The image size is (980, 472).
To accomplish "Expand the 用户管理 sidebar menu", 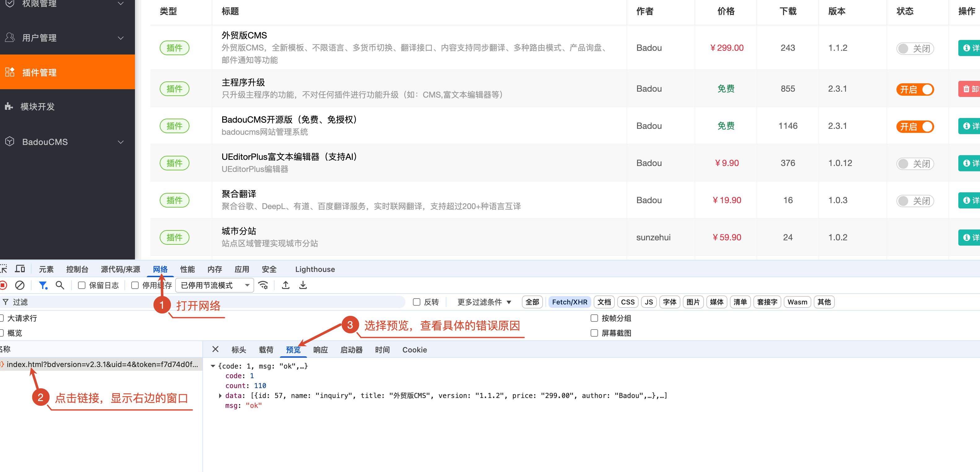I will tap(121, 38).
